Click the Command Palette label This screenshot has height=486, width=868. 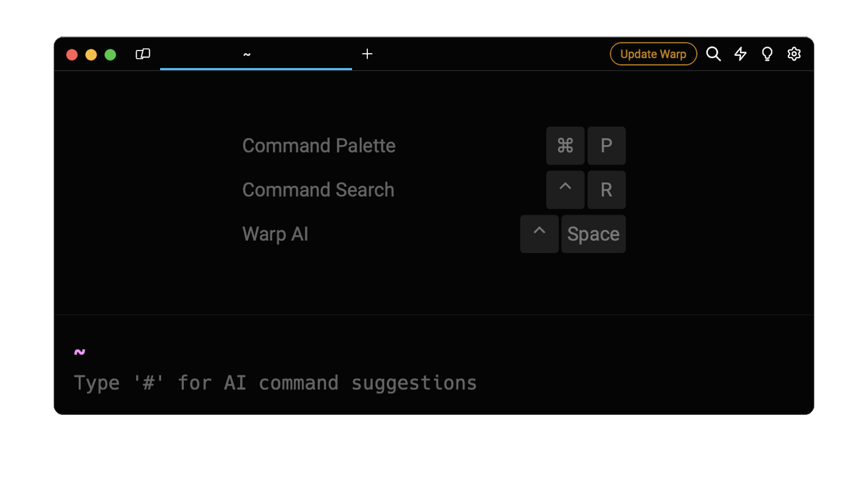319,146
